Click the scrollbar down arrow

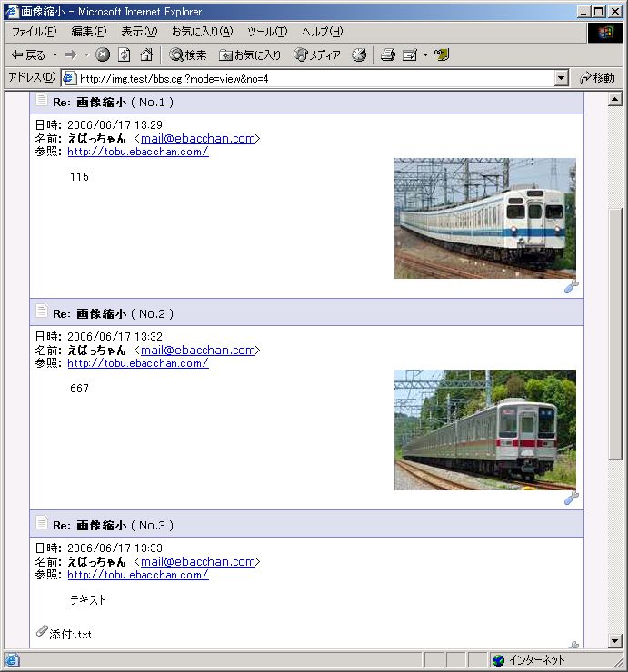614,641
